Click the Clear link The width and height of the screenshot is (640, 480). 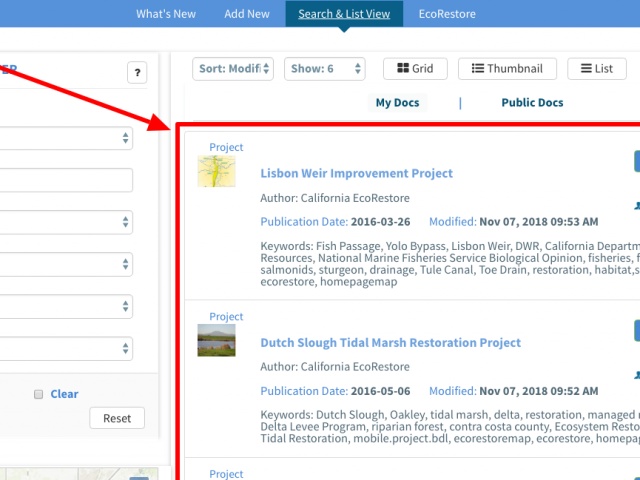64,394
